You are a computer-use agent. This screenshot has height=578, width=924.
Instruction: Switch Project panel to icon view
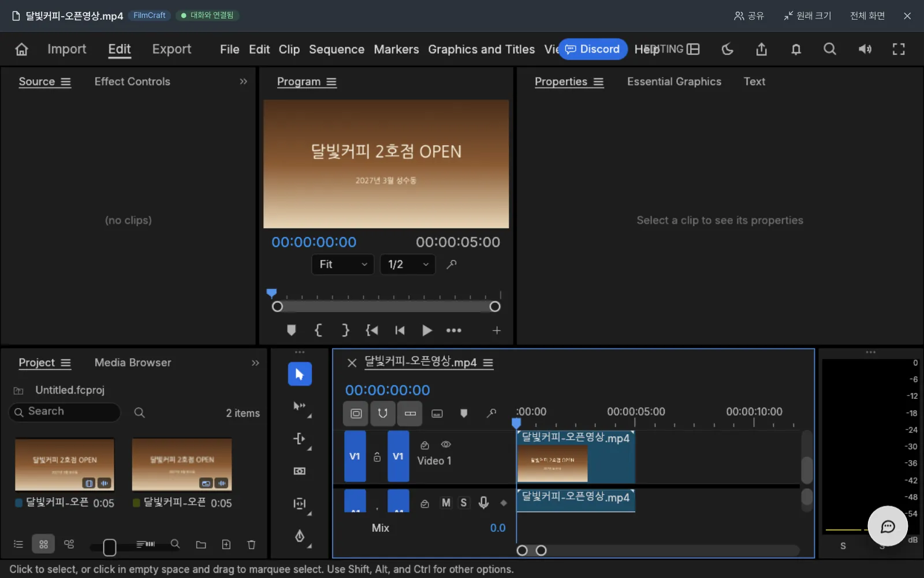(x=43, y=544)
